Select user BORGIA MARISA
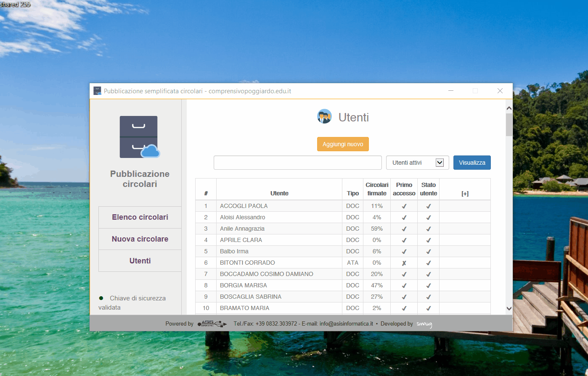Viewport: 588px width, 376px height. point(243,285)
